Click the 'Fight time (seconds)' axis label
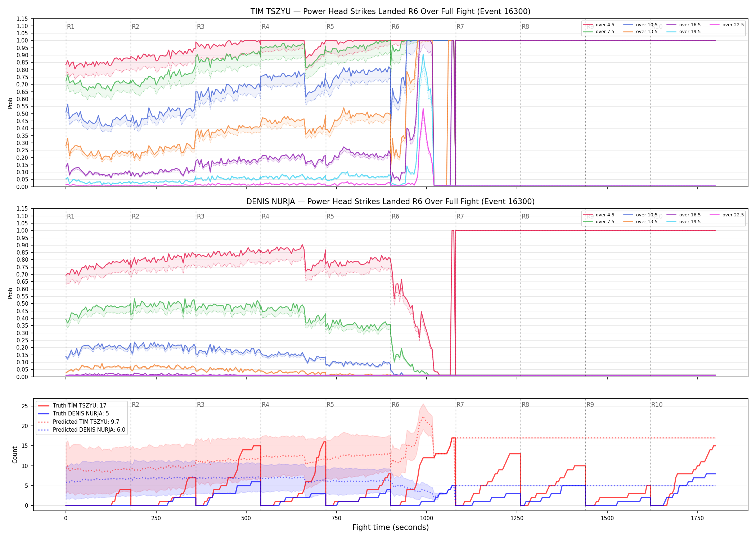Viewport: 756px width, 540px height. click(391, 527)
